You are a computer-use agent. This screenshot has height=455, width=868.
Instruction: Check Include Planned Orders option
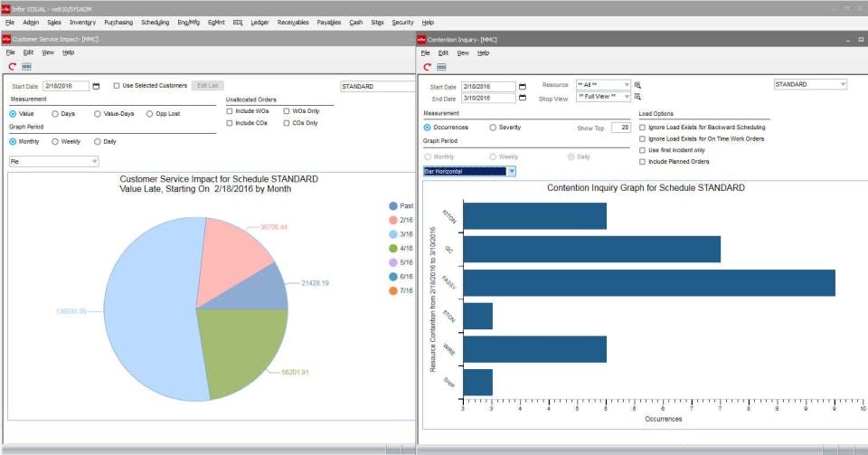(x=643, y=161)
